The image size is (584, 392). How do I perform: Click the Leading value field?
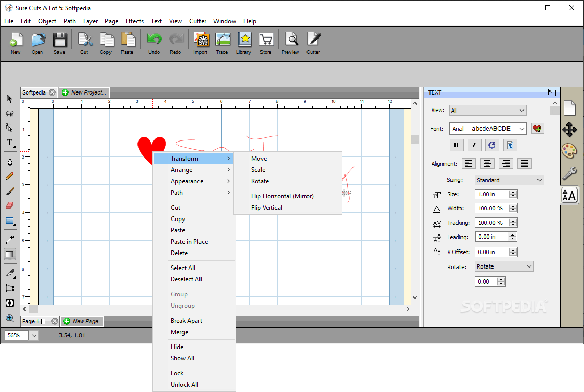click(493, 237)
